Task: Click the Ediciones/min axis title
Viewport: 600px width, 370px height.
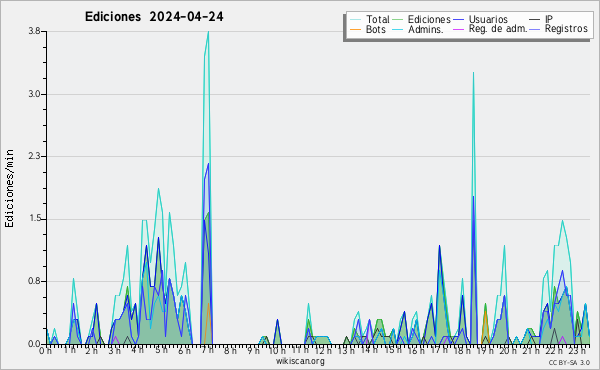Action: click(9, 188)
